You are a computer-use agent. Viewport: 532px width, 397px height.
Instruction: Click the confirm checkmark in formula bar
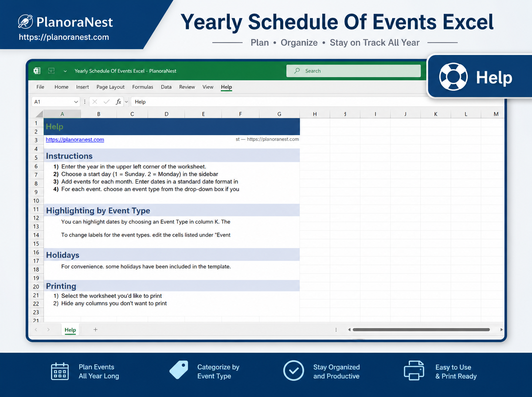click(x=106, y=102)
